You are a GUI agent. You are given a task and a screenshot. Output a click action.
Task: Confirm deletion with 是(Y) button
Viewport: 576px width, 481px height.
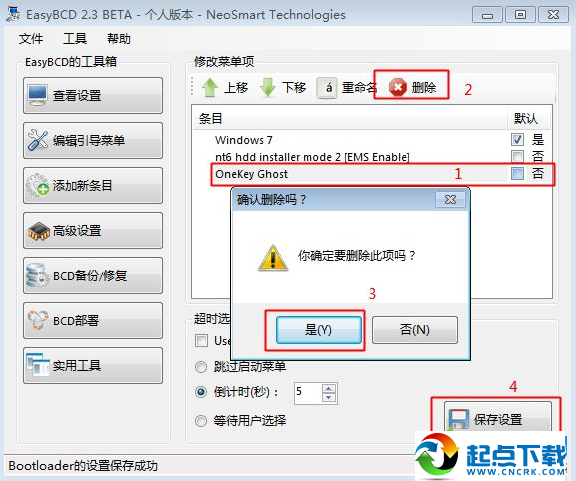tap(318, 330)
